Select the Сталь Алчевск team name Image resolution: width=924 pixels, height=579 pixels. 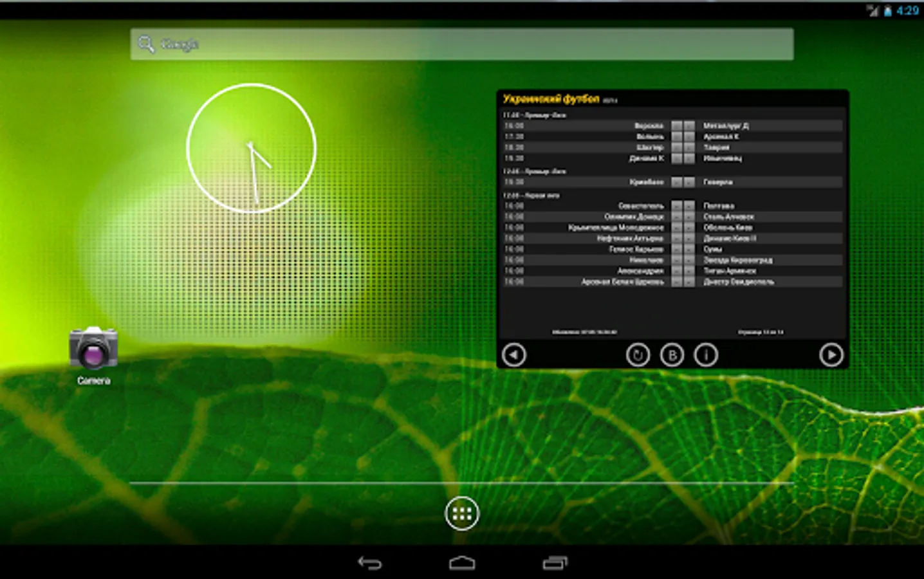pyautogui.click(x=729, y=217)
